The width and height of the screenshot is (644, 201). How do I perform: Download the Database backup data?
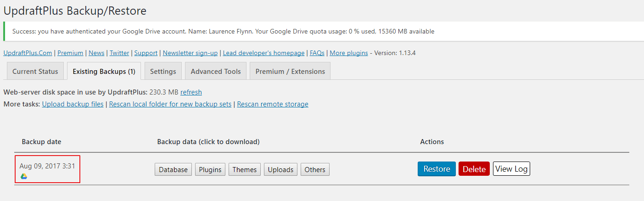tap(173, 169)
